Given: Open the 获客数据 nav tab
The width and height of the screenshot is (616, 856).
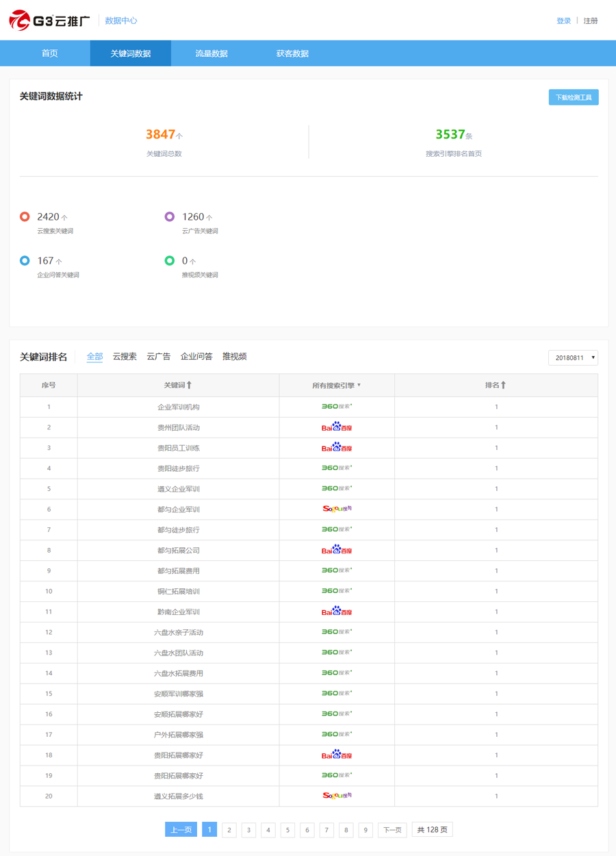Looking at the screenshot, I should click(x=292, y=53).
